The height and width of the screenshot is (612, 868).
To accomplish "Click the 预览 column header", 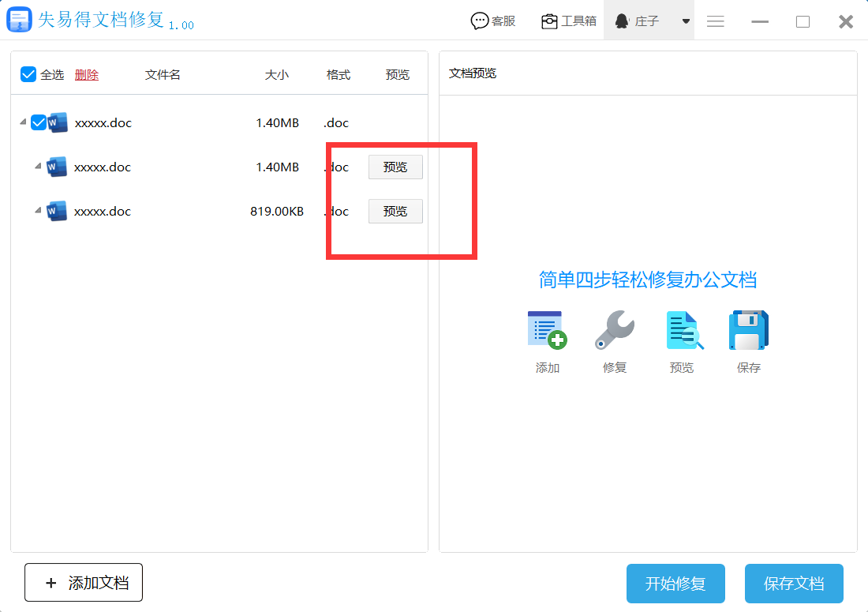I will 398,75.
